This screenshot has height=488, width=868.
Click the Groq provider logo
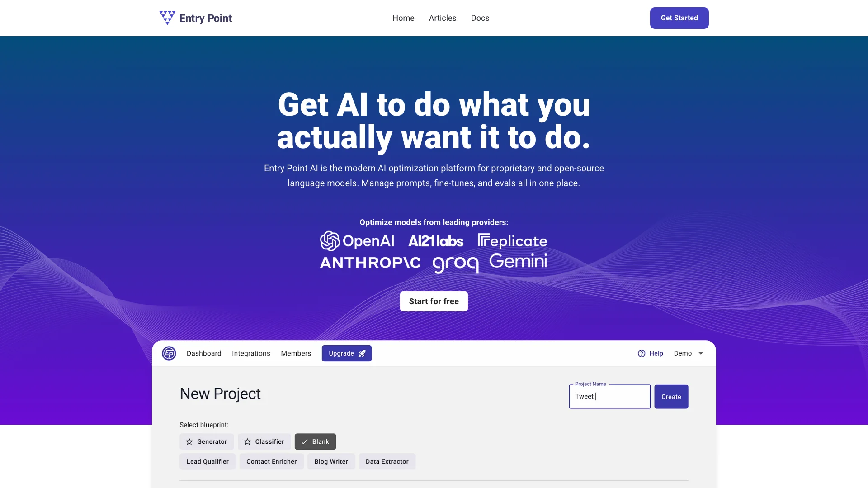tap(455, 262)
